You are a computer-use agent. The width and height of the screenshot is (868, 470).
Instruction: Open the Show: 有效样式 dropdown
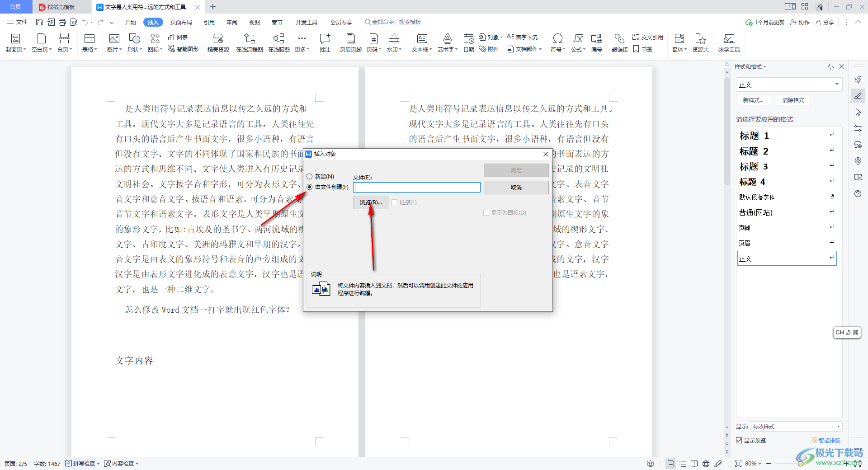click(x=796, y=426)
